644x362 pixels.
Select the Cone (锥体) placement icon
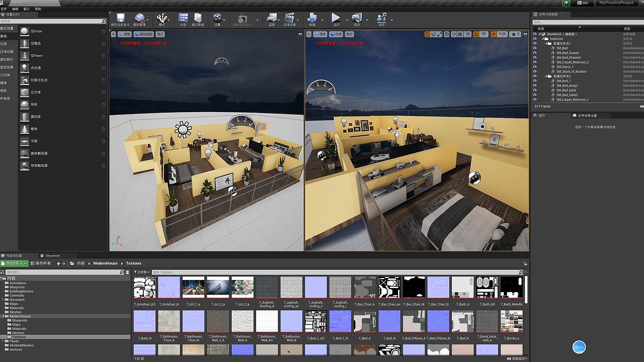[x=25, y=129]
